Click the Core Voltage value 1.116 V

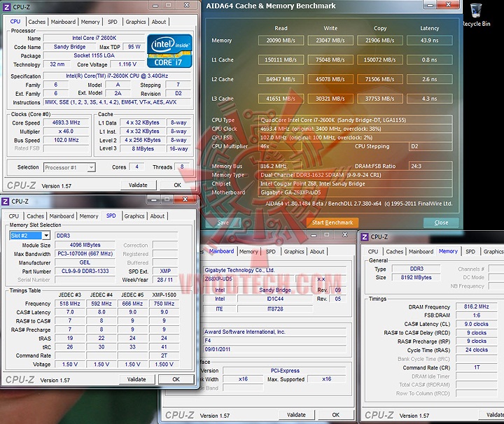pos(127,64)
